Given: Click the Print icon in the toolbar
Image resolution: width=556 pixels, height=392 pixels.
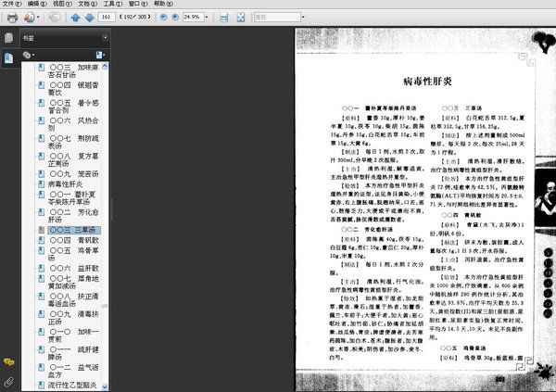Looking at the screenshot, I should point(12,17).
